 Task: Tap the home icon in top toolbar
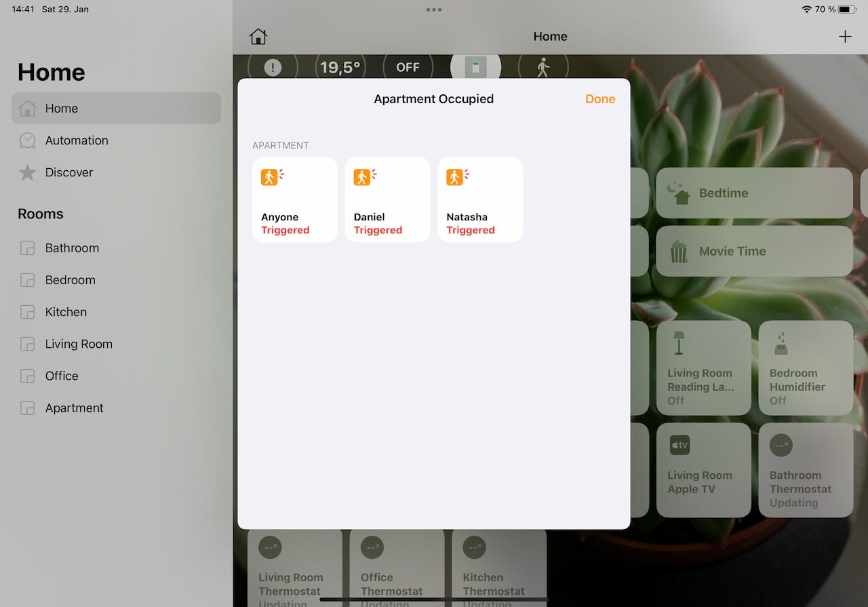click(258, 37)
